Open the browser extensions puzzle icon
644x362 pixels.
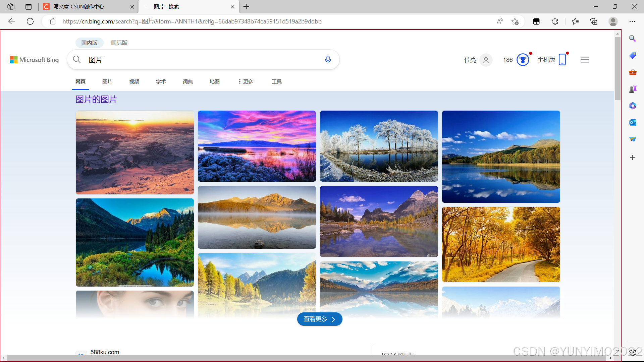coord(555,21)
